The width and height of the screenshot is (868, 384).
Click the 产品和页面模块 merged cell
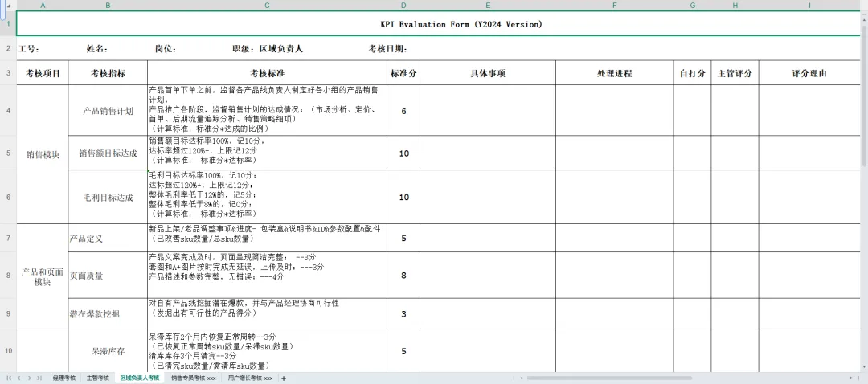point(43,276)
